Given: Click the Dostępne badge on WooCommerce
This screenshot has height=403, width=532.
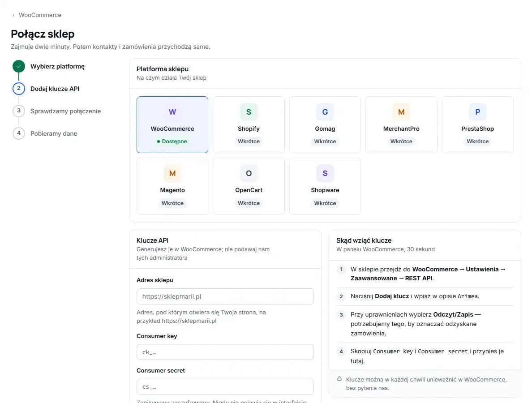Looking at the screenshot, I should (172, 141).
